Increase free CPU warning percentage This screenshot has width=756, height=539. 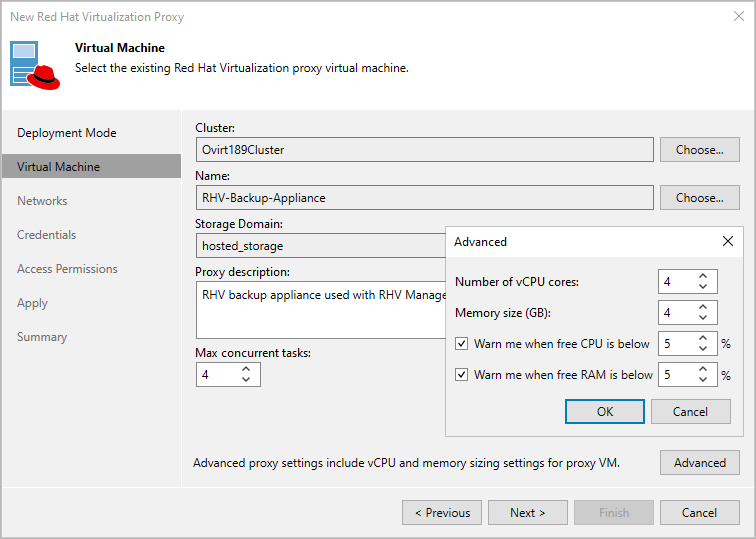703,338
